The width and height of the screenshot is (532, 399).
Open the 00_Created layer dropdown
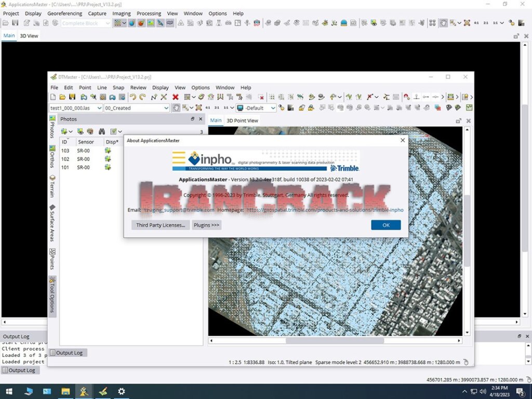click(x=166, y=108)
